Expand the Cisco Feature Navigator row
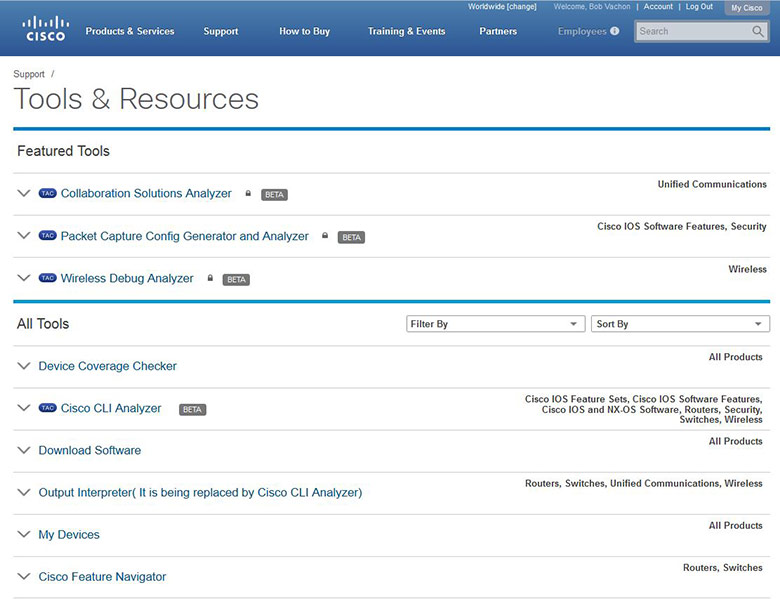This screenshot has width=780, height=599. [24, 577]
